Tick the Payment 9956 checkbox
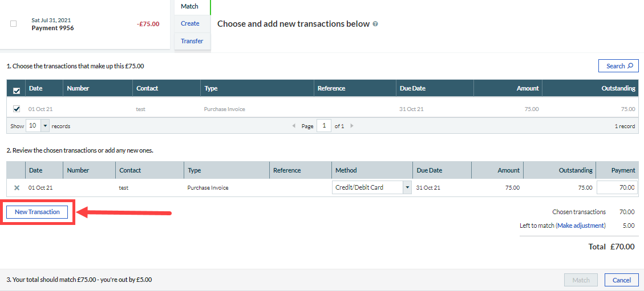 point(14,23)
